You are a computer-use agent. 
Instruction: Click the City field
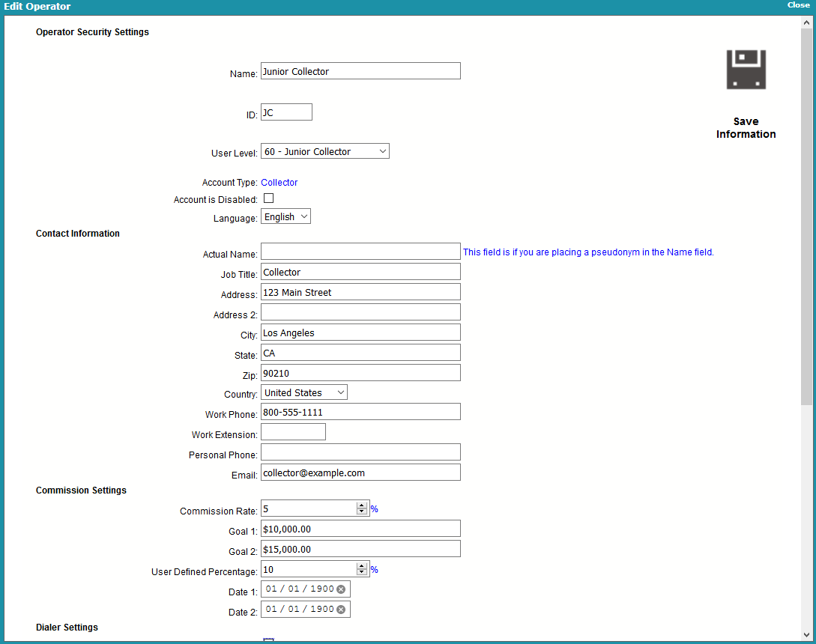pos(360,332)
